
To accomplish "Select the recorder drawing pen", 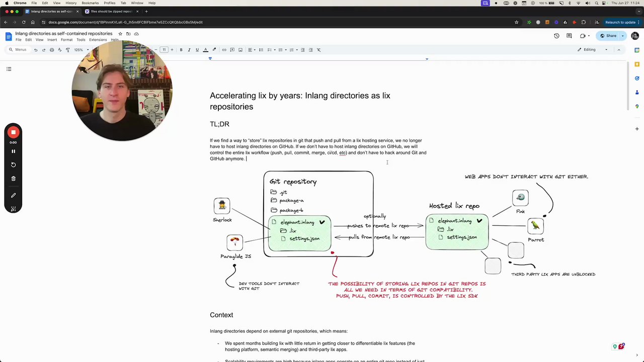I will (14, 196).
